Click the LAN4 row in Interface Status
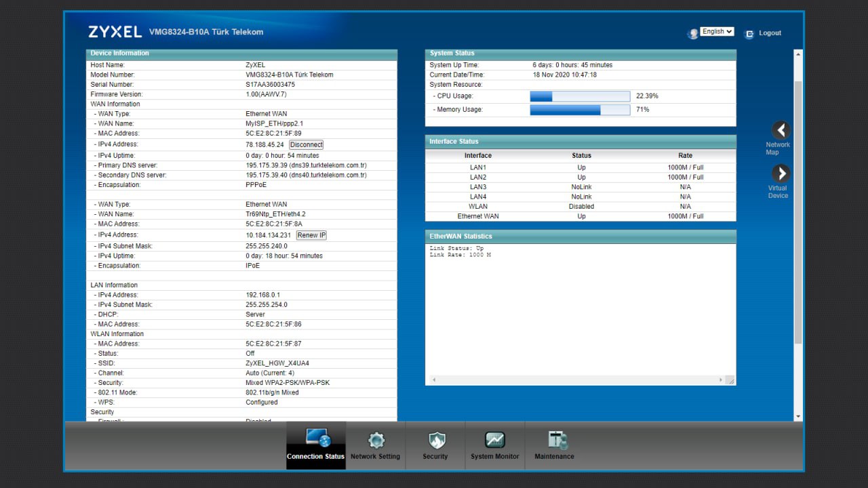Image resolution: width=868 pixels, height=488 pixels. [x=580, y=197]
